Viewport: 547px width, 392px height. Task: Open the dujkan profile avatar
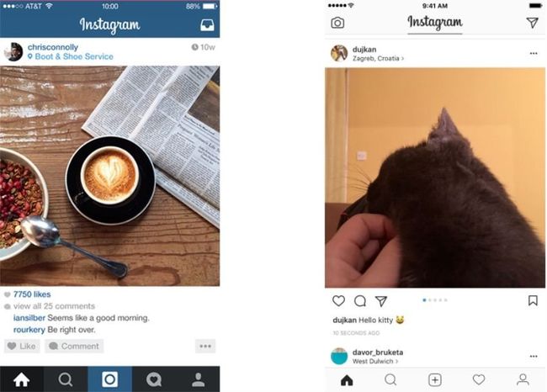[x=339, y=53]
